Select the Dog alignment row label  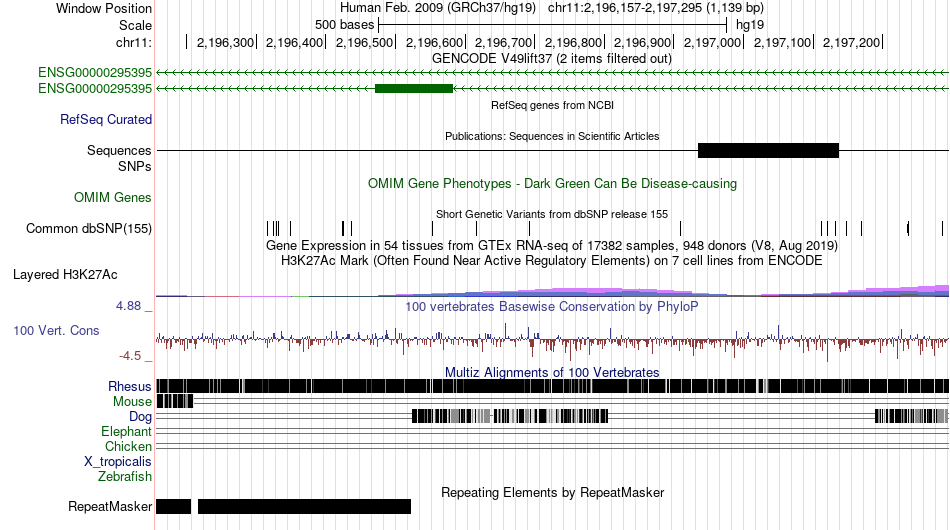tap(140, 416)
